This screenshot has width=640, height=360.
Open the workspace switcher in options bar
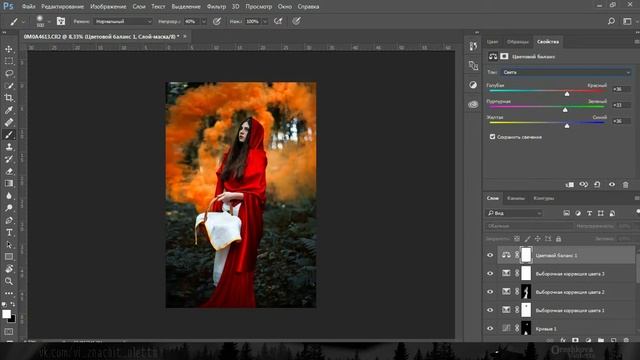(627, 21)
